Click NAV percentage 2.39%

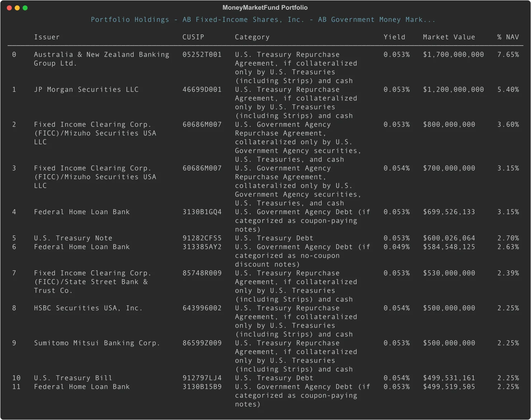click(508, 273)
